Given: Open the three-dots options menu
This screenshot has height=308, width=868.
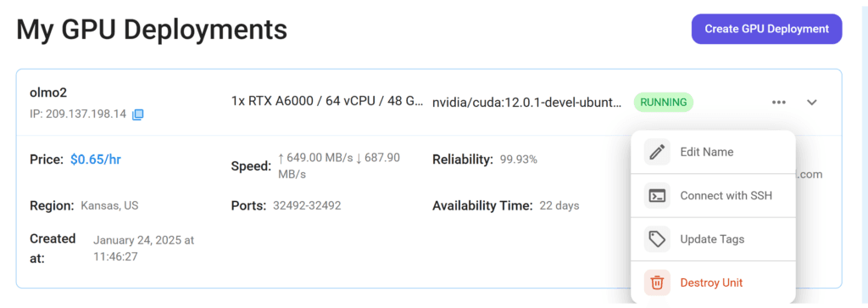Looking at the screenshot, I should click(x=779, y=103).
